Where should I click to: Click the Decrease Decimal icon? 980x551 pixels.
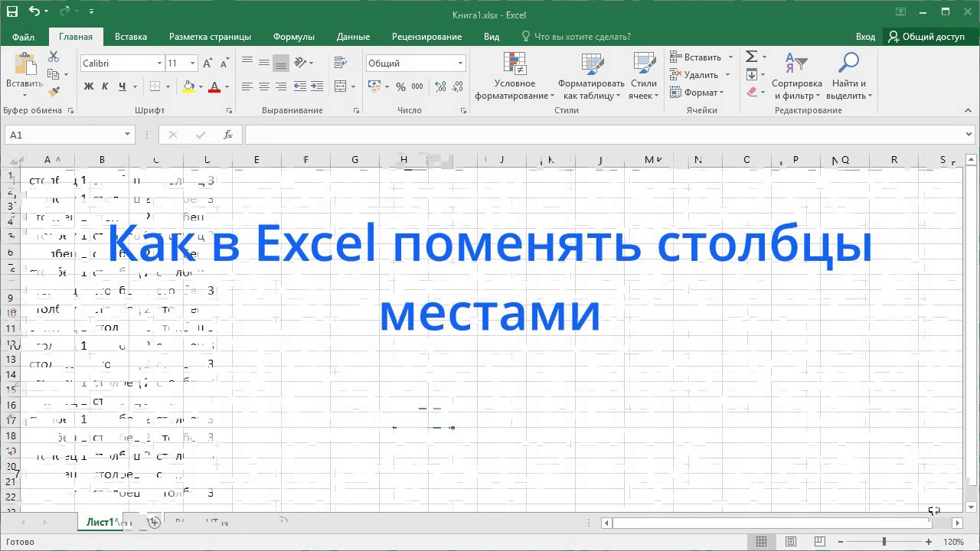click(457, 87)
